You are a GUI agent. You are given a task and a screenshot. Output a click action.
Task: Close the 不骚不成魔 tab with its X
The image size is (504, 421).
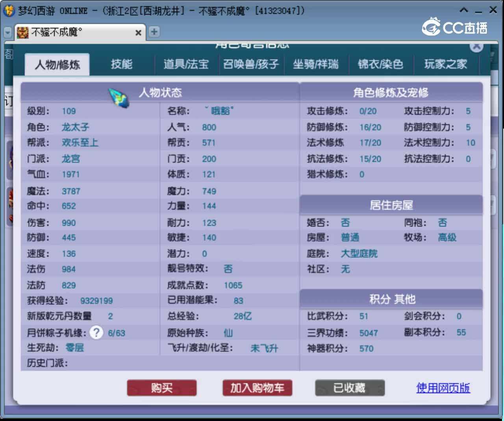(138, 33)
